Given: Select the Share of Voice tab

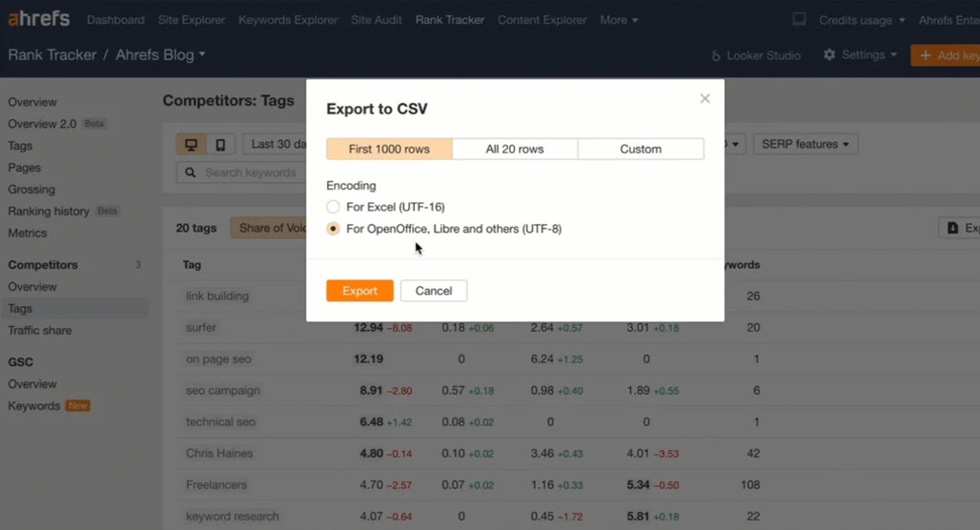Looking at the screenshot, I should click(x=269, y=228).
